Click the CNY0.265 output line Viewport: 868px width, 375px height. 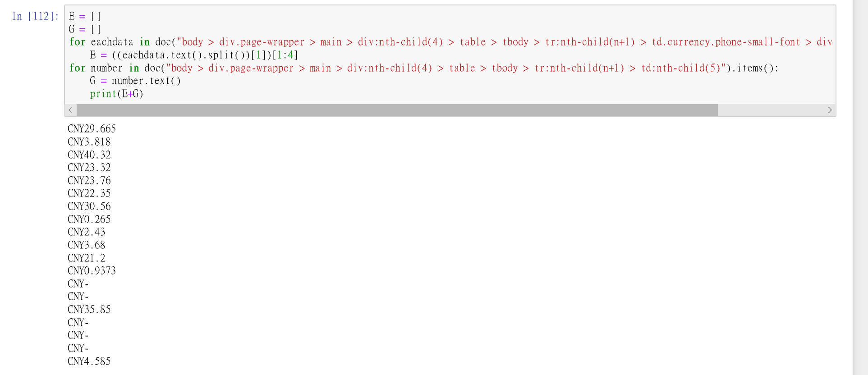[89, 219]
